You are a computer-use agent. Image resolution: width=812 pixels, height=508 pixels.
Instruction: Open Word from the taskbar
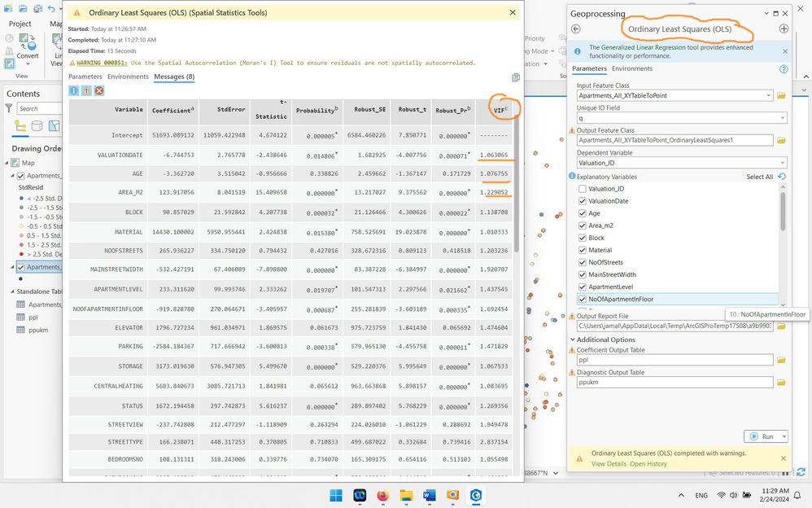(x=430, y=496)
